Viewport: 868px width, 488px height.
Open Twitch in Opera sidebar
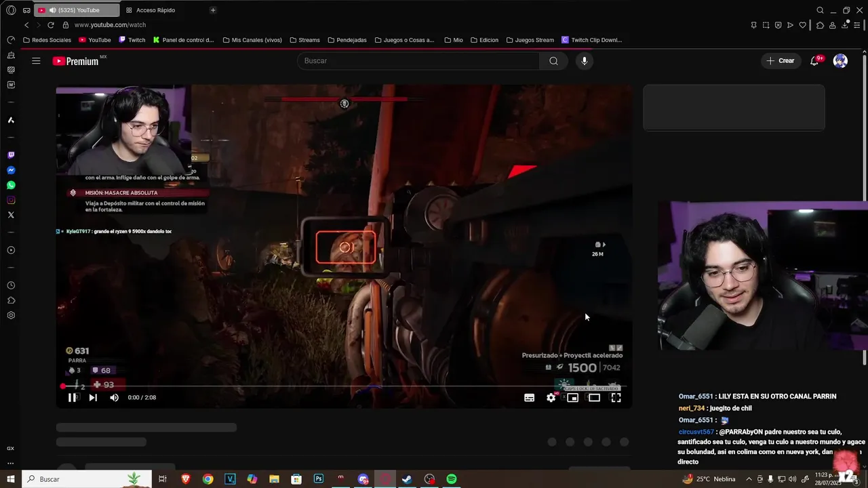pos(11,155)
